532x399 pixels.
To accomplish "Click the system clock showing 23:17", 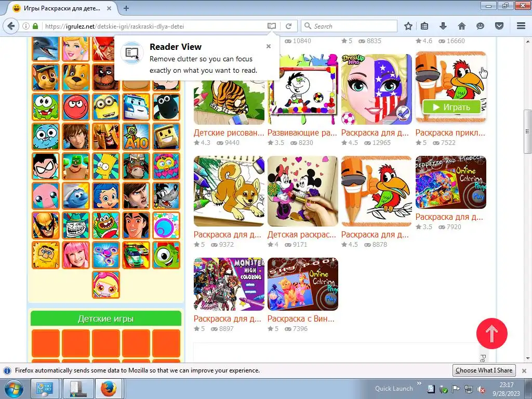I will point(506,389).
